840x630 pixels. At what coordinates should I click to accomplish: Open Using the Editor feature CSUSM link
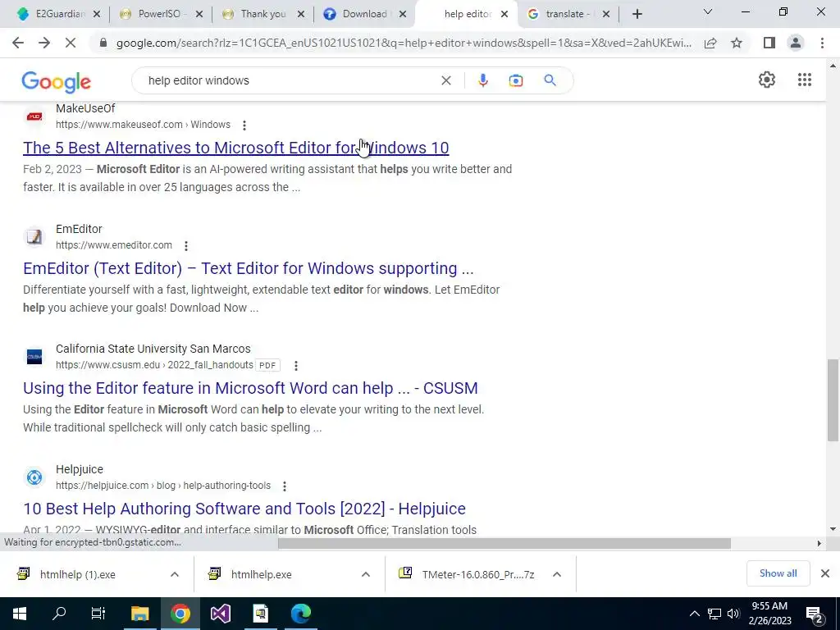tap(250, 388)
